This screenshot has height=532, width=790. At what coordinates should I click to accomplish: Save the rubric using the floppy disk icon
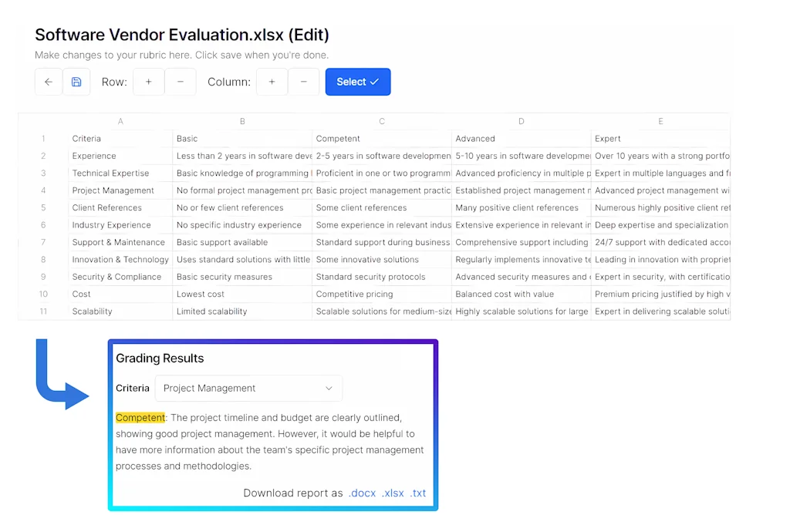click(76, 81)
